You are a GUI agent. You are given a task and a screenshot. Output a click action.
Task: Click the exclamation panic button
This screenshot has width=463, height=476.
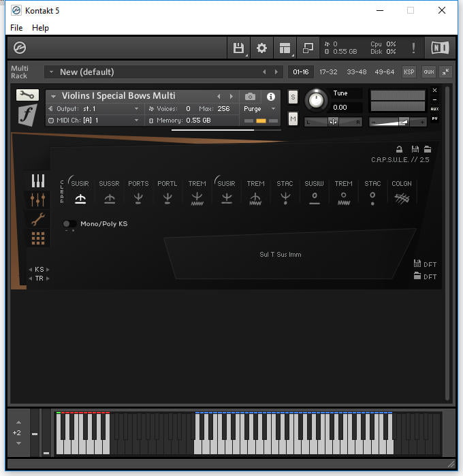413,48
